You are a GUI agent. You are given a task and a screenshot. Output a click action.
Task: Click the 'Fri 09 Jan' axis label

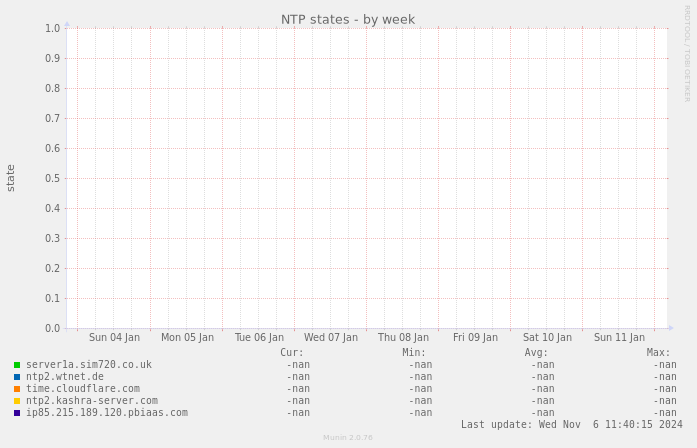[x=475, y=337]
